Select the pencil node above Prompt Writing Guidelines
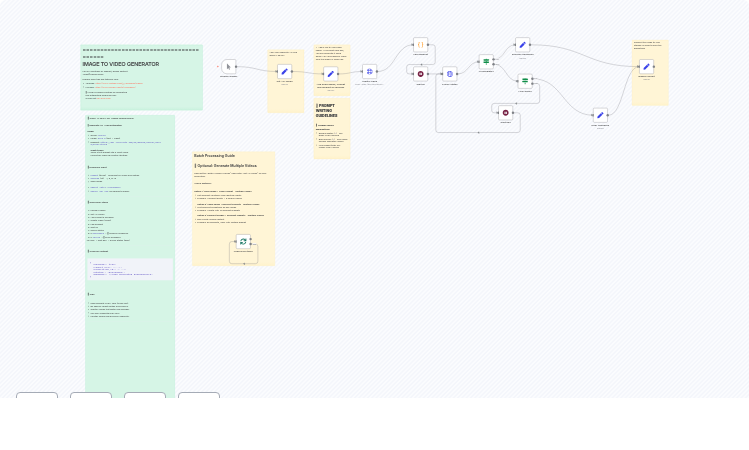This screenshot has width=749, height=450. pos(330,74)
